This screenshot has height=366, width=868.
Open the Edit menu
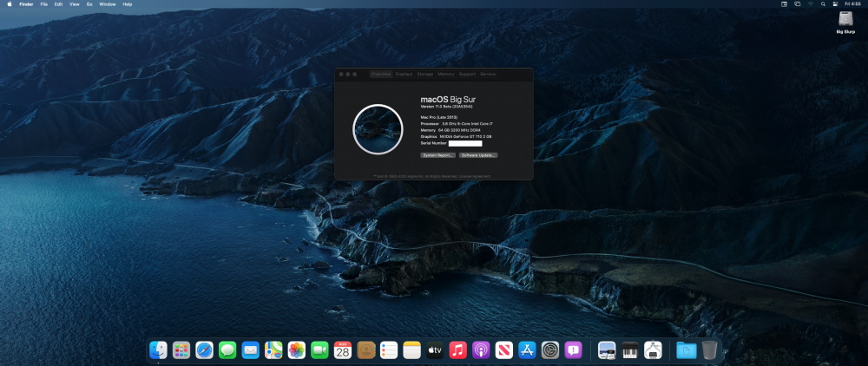point(59,3)
